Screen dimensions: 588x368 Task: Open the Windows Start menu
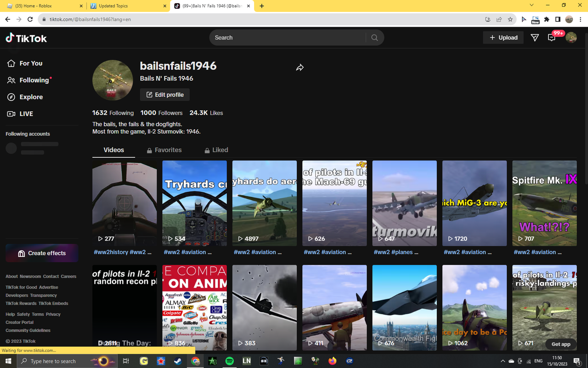[8, 361]
